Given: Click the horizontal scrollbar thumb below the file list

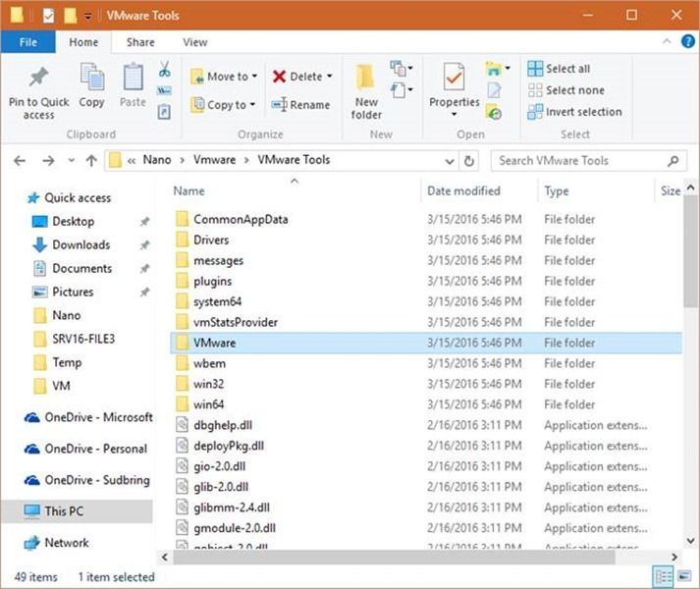Looking at the screenshot, I should coord(394,557).
